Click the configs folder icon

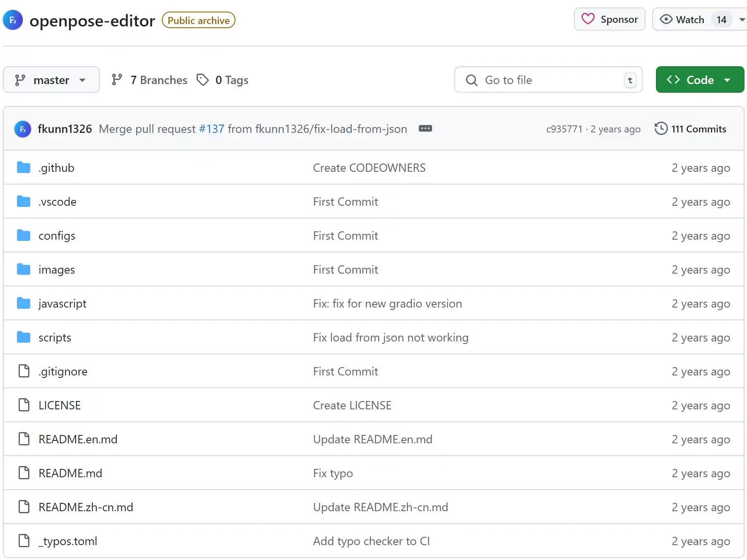(x=24, y=236)
